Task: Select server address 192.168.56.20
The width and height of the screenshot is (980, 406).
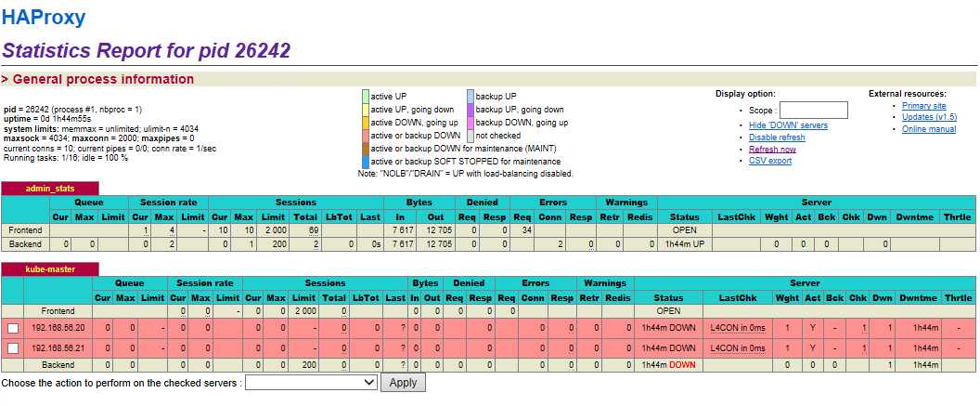Action: pyautogui.click(x=58, y=329)
